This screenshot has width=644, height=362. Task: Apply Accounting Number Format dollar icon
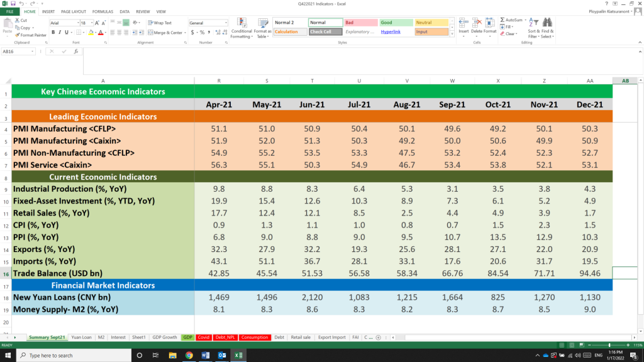point(192,33)
